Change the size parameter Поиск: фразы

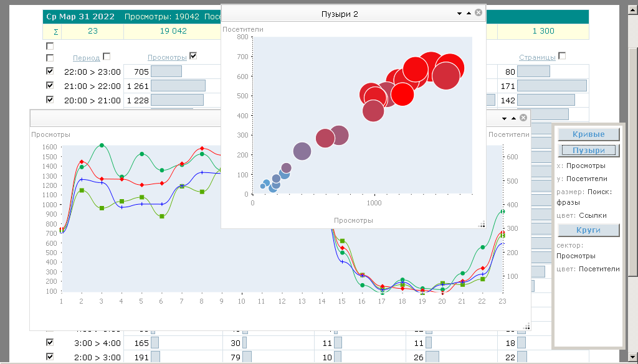tap(584, 197)
